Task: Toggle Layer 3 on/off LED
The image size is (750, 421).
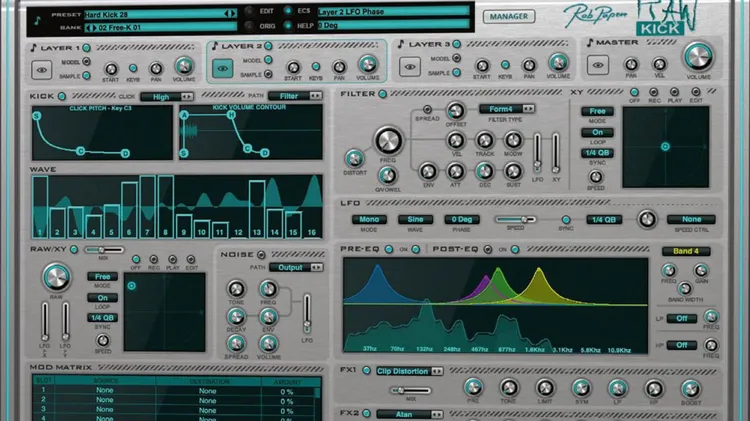Action: [x=457, y=44]
